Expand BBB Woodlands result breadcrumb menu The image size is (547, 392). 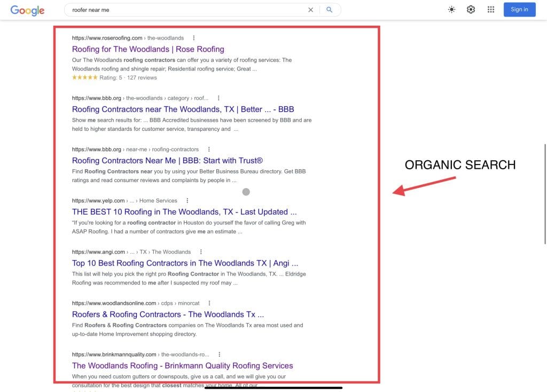218,98
